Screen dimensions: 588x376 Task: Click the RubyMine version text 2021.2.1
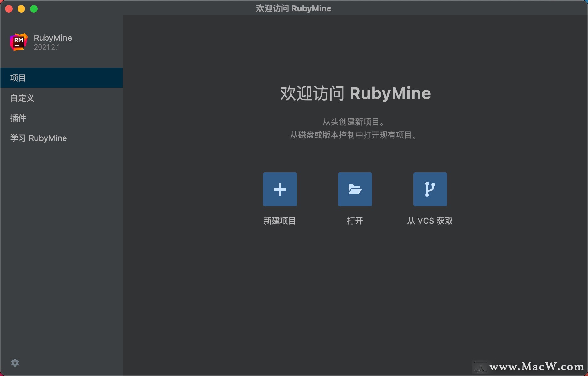pyautogui.click(x=47, y=47)
